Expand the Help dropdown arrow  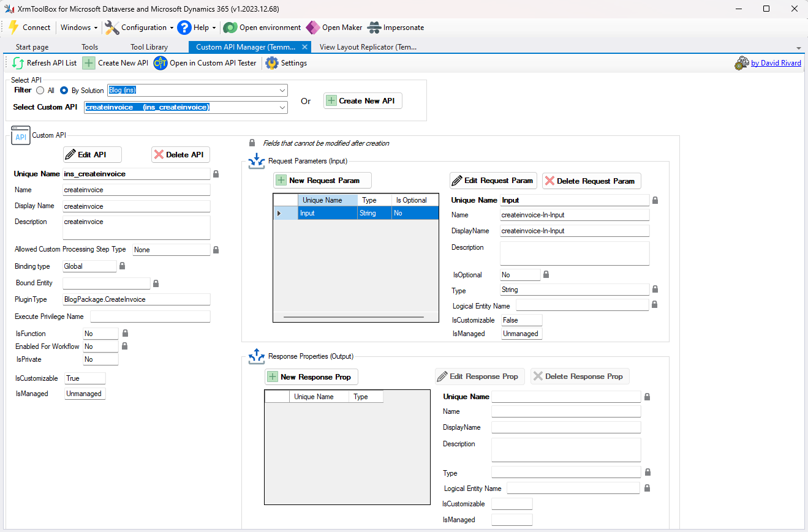[x=214, y=28]
